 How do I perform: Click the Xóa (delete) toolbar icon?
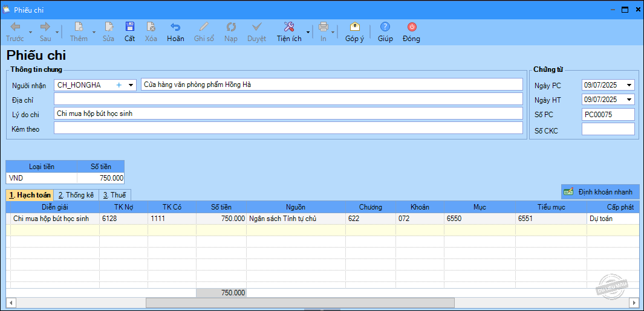pyautogui.click(x=151, y=27)
